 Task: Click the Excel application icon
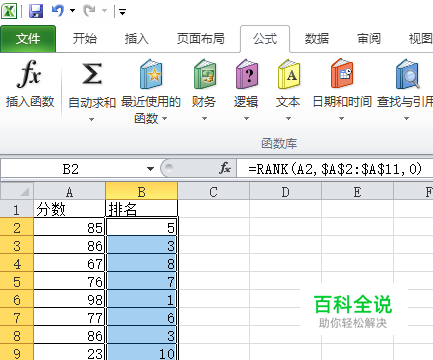[x=9, y=11]
